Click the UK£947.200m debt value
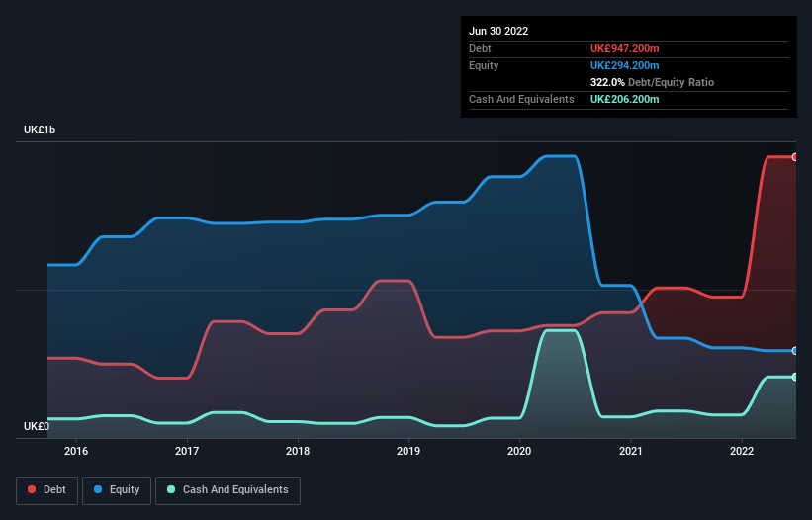812x520 pixels. pos(624,48)
